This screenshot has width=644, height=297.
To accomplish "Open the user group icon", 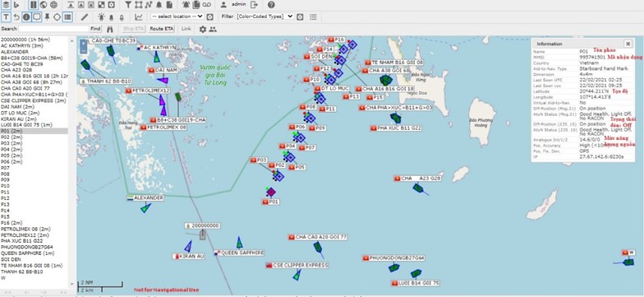I will [213, 29].
